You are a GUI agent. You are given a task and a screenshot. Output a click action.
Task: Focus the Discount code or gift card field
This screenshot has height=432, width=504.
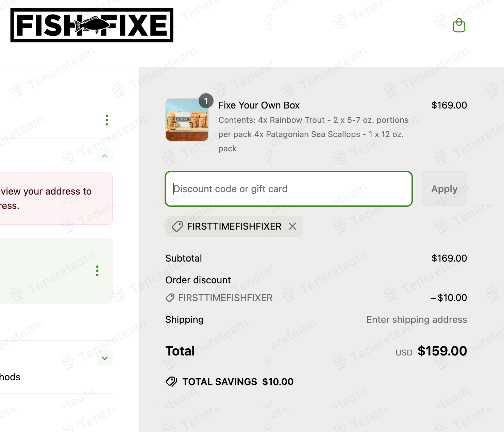pyautogui.click(x=288, y=189)
